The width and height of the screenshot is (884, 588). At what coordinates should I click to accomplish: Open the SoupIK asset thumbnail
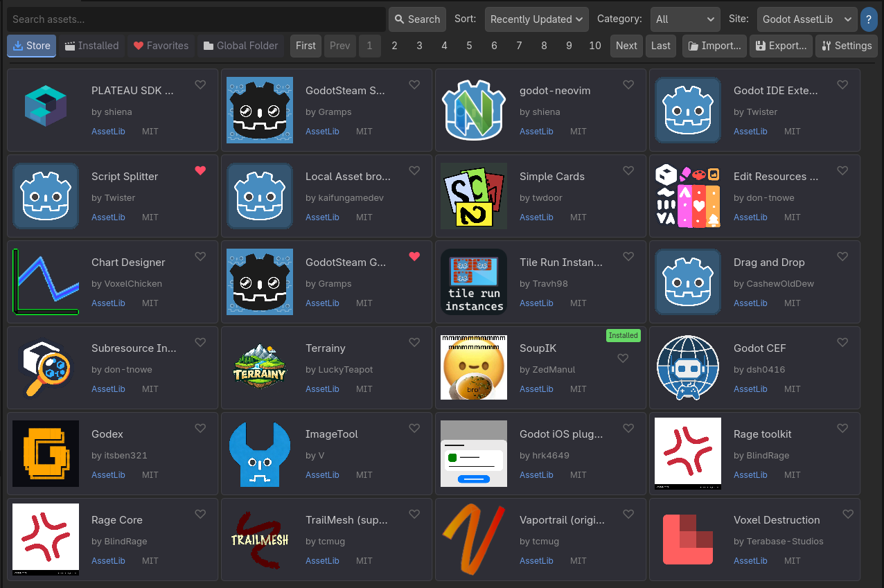(x=474, y=368)
